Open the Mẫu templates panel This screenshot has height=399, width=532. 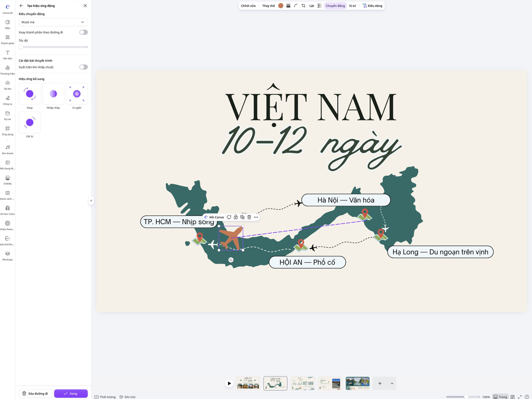[8, 24]
